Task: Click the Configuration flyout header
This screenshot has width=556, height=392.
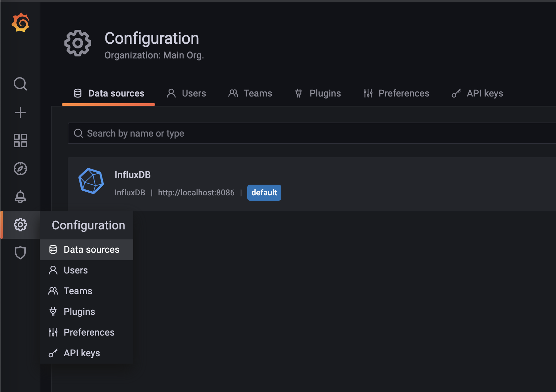Action: pos(86,225)
